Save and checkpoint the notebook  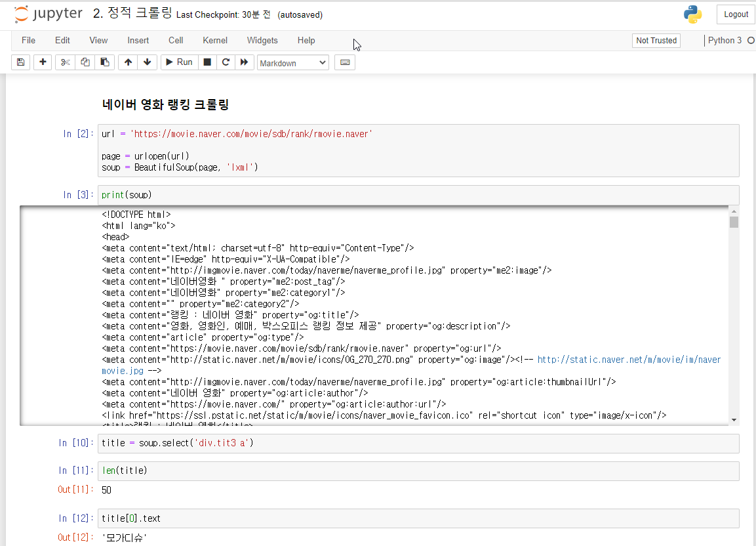click(21, 62)
